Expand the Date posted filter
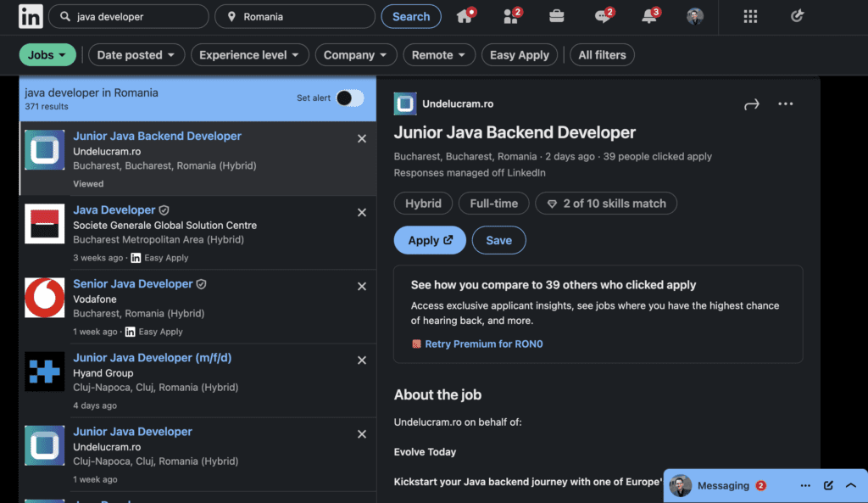This screenshot has height=503, width=868. (x=136, y=55)
